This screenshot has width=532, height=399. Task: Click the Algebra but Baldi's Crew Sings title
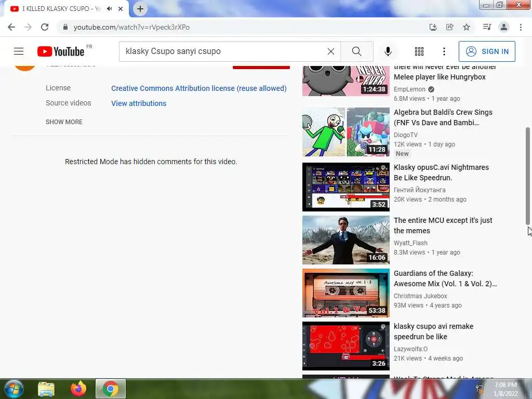click(443, 117)
